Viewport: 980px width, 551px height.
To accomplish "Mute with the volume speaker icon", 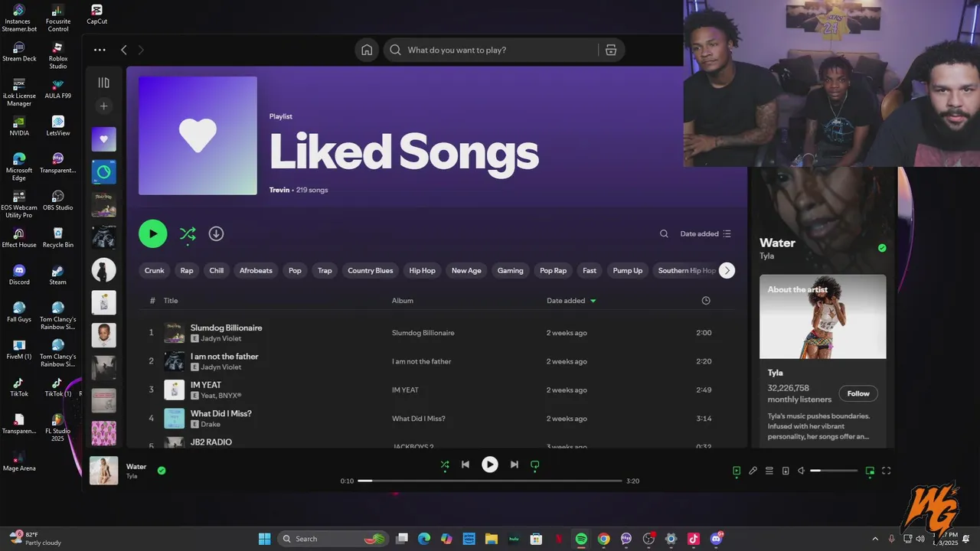I will [801, 471].
